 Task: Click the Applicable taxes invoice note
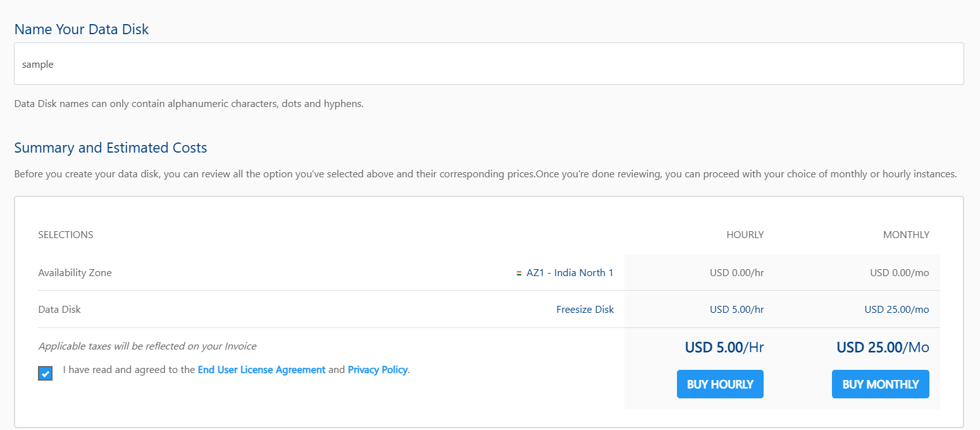point(147,346)
